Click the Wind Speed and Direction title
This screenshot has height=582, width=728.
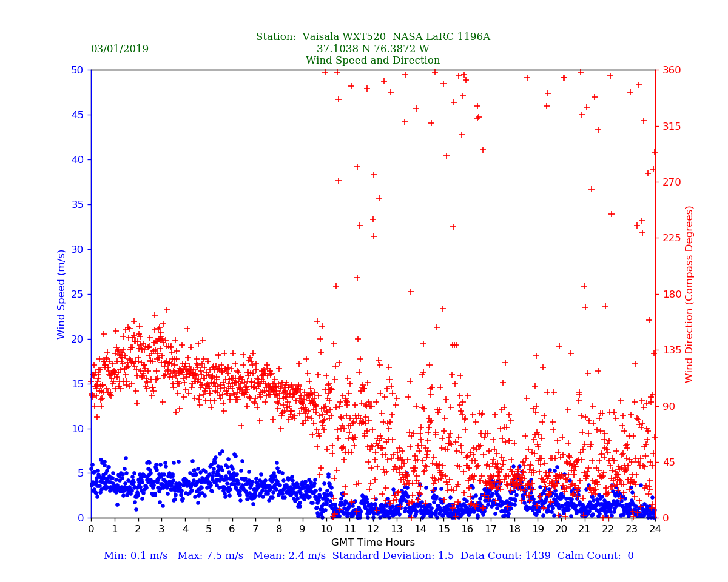372,61
